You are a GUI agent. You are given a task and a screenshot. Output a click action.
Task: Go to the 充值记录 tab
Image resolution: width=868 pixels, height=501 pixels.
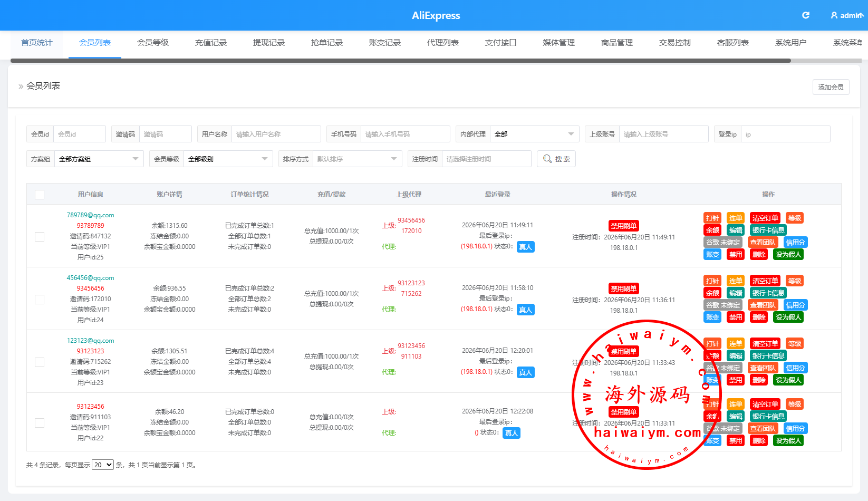[x=211, y=43]
